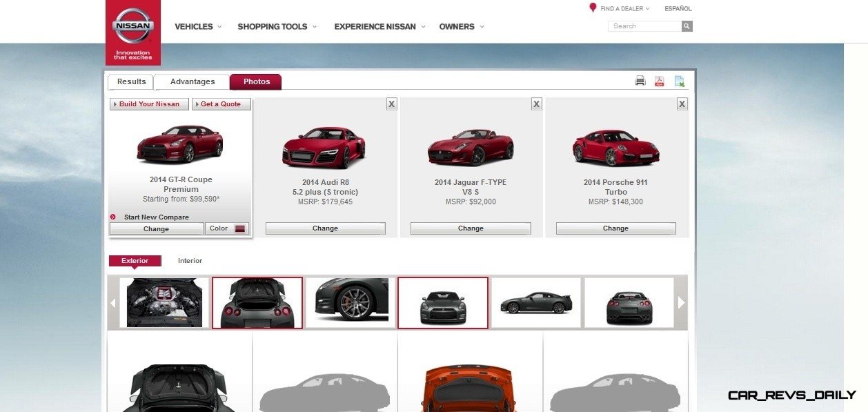This screenshot has width=868, height=412.
Task: Select the side profile GT-R thumbnail
Action: pos(536,302)
